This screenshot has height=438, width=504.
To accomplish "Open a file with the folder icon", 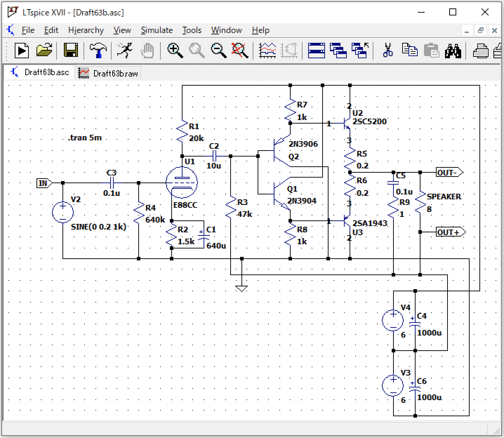I will (x=44, y=51).
